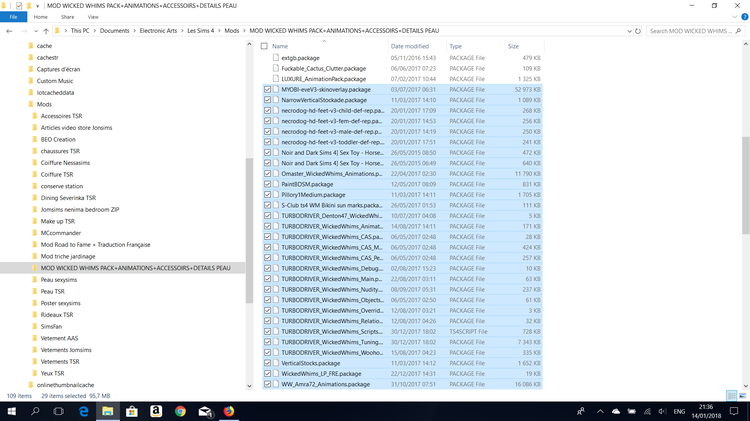
Task: Open the Amazon taskbar icon
Action: pos(156,411)
